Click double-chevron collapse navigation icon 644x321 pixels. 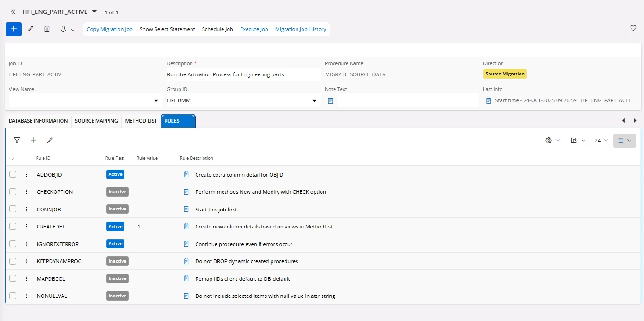pyautogui.click(x=13, y=12)
